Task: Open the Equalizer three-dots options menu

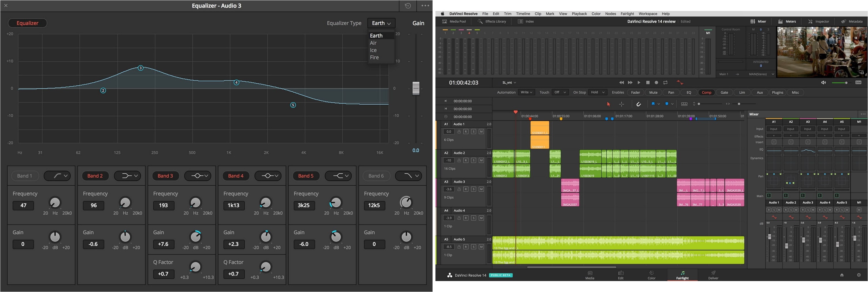Action: [x=425, y=6]
